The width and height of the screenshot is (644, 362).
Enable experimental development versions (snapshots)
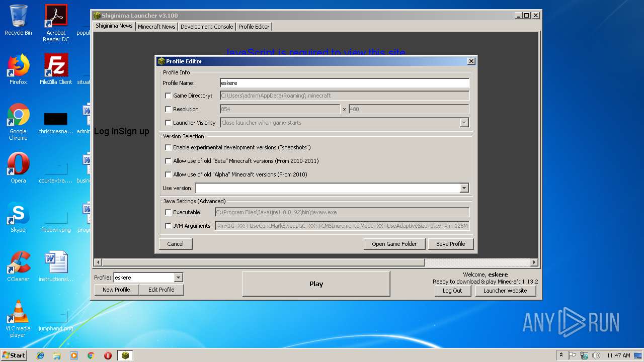[168, 147]
